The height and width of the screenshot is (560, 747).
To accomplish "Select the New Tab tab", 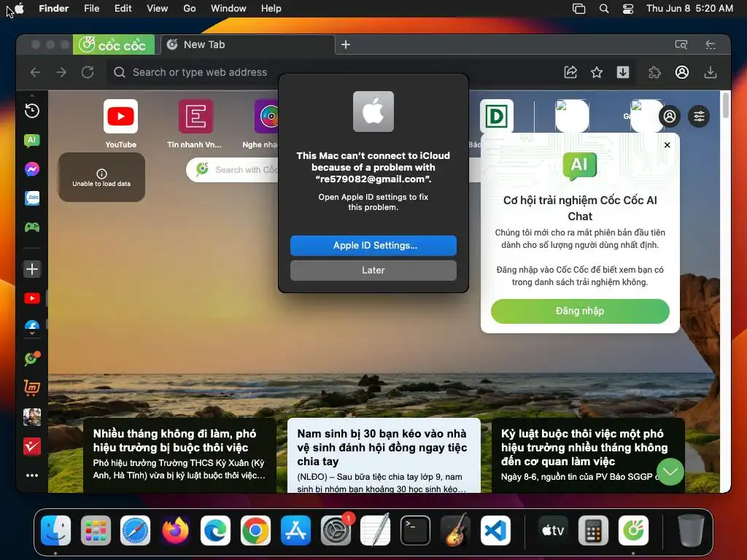I will click(248, 44).
